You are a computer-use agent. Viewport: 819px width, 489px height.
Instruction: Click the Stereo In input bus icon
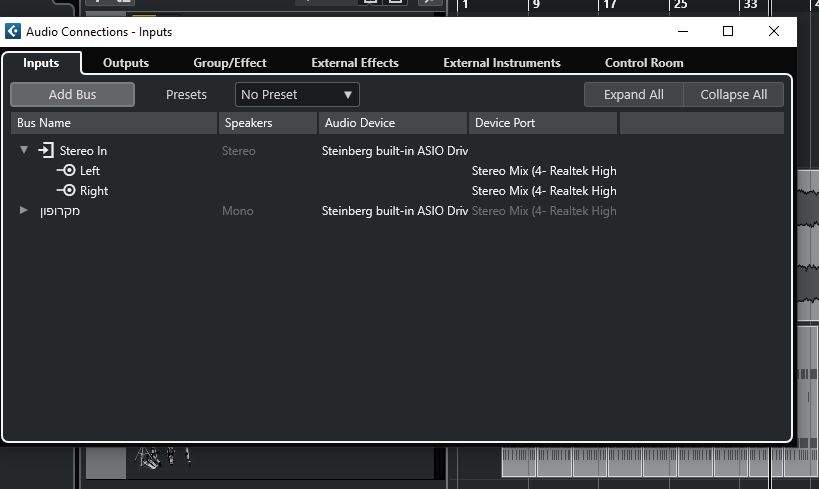click(46, 150)
